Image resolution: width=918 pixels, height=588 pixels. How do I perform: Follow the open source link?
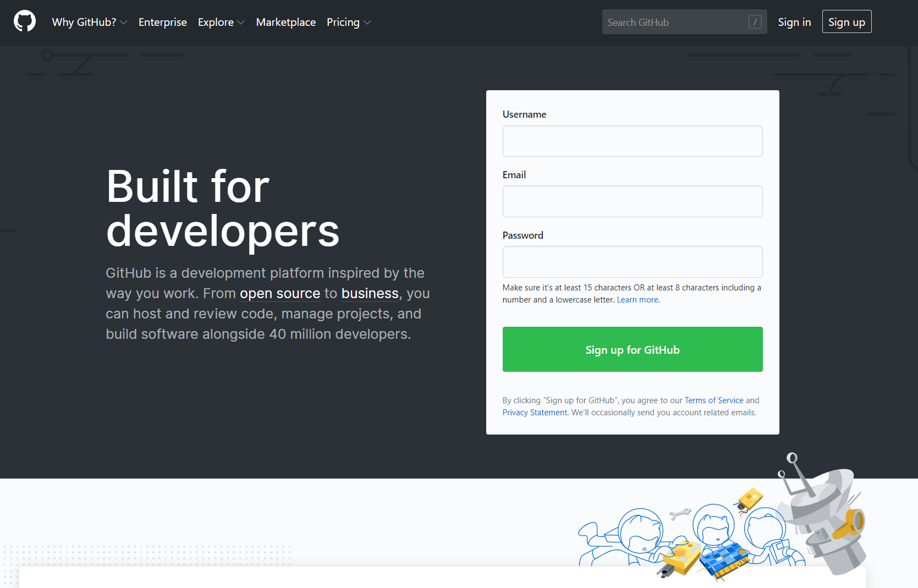coord(280,293)
